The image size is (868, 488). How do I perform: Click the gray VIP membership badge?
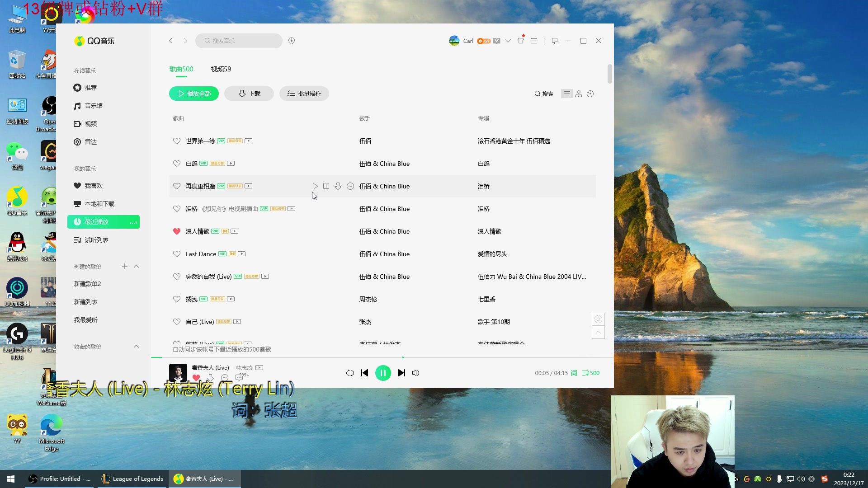[x=496, y=41]
